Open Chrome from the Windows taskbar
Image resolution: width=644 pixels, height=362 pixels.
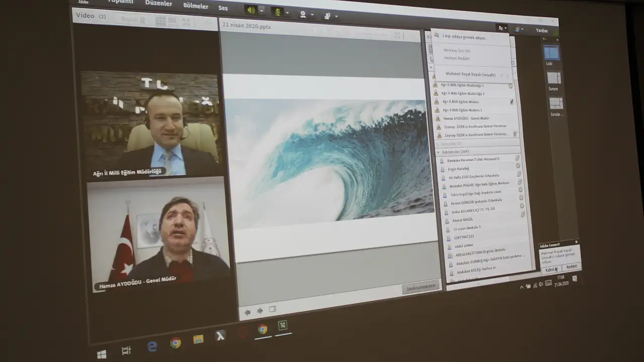click(x=176, y=343)
